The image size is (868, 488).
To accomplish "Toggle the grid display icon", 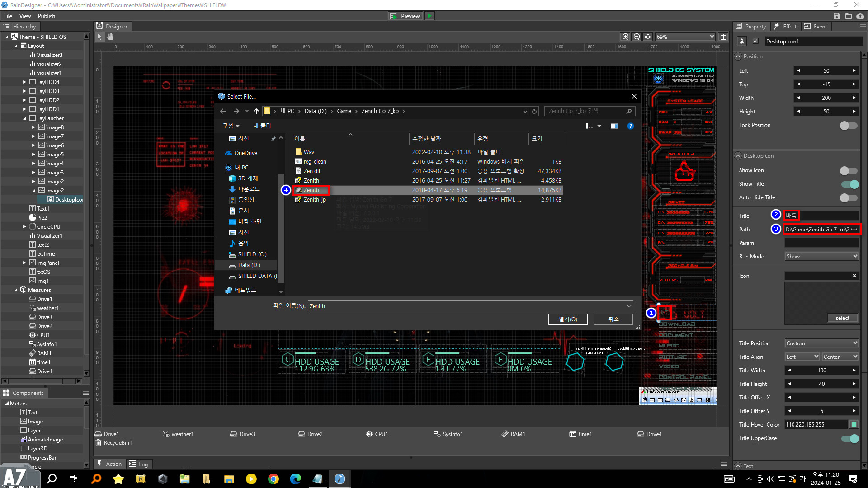I will pos(723,37).
